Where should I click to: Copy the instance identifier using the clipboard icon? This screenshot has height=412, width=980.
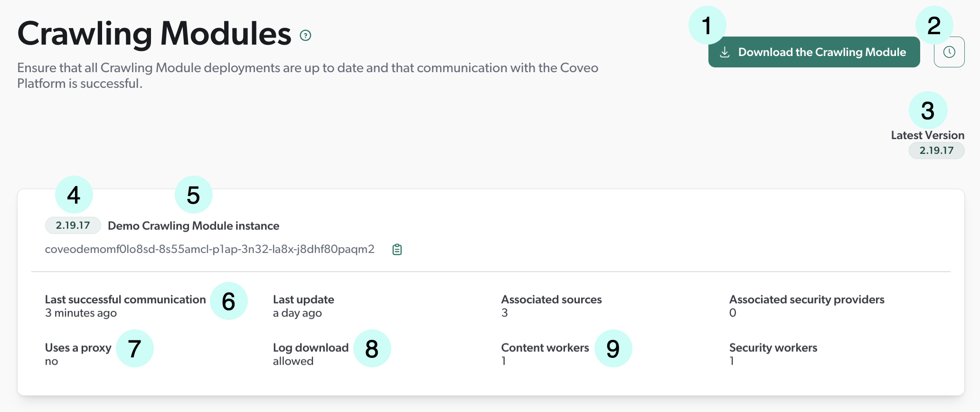[397, 249]
